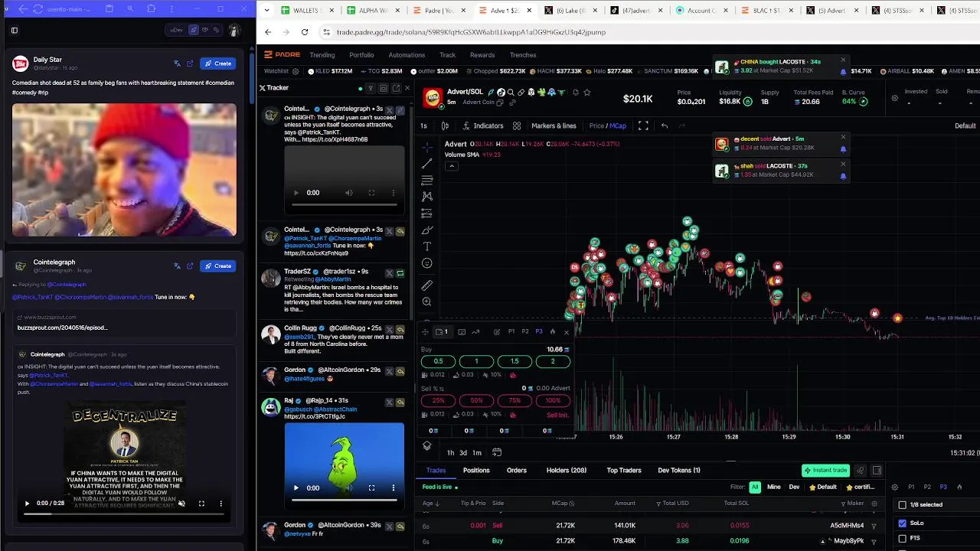Select the brush drawing tool
Image resolution: width=980 pixels, height=551 pixels.
pyautogui.click(x=427, y=230)
